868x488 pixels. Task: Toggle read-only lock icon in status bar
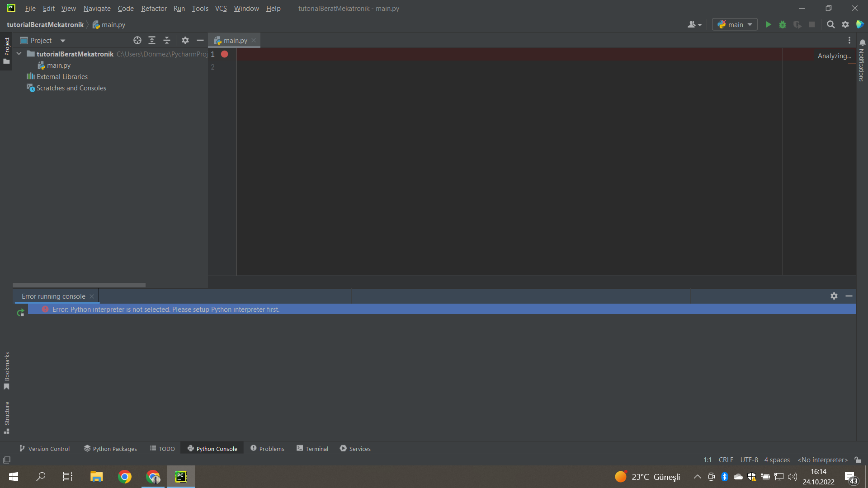[x=858, y=460]
